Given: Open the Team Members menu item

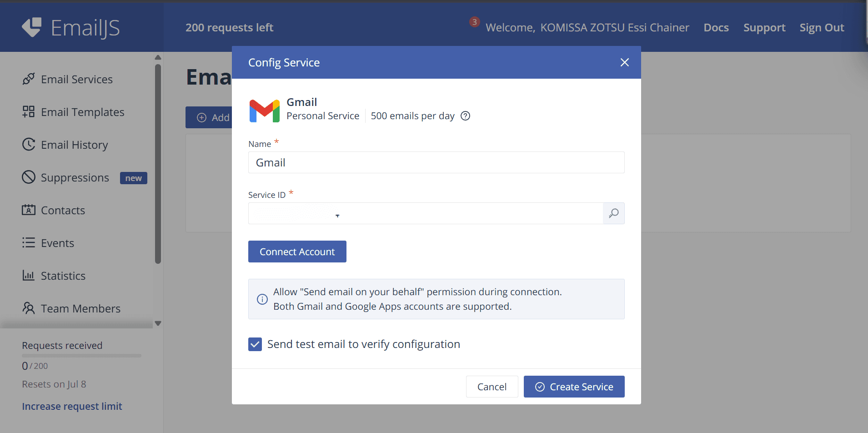Looking at the screenshot, I should click(x=80, y=308).
